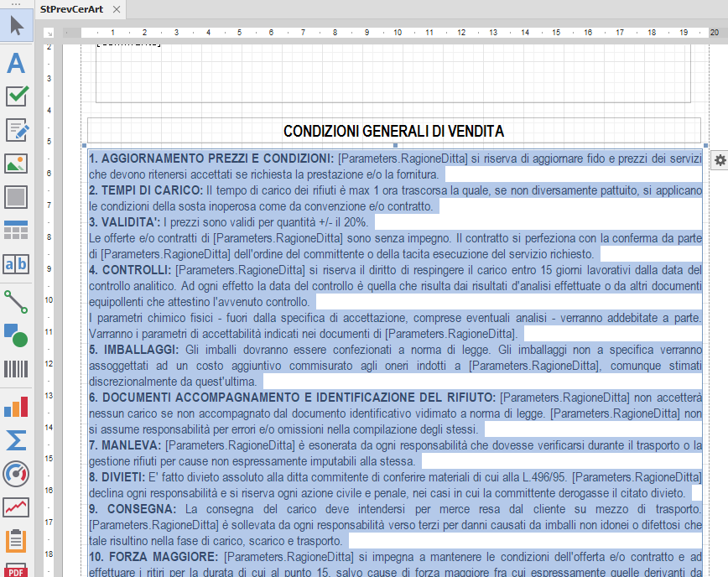This screenshot has height=577, width=728.
Task: Select the Gauge control tool
Action: tap(17, 474)
